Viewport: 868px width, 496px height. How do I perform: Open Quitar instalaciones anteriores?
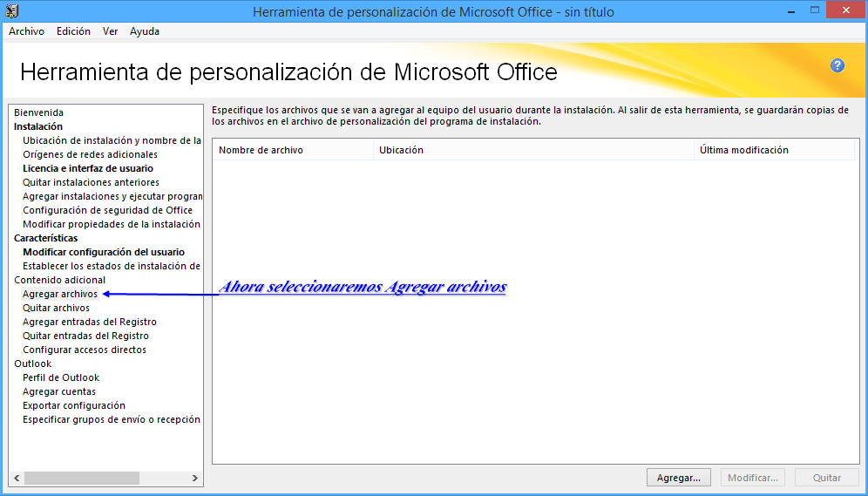point(91,182)
